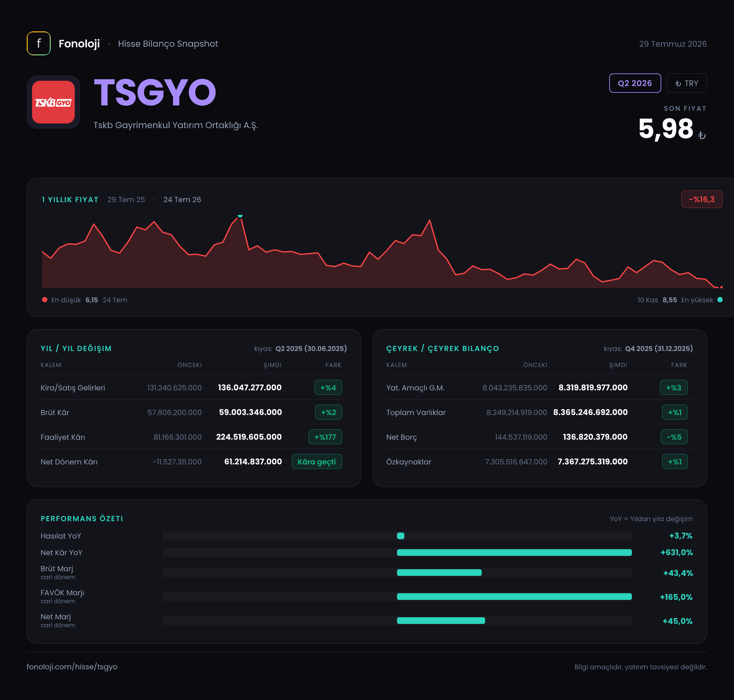The height and width of the screenshot is (700, 734).
Task: Click the +%4 Kira/Satış Gelirleri badge
Action: pos(328,388)
